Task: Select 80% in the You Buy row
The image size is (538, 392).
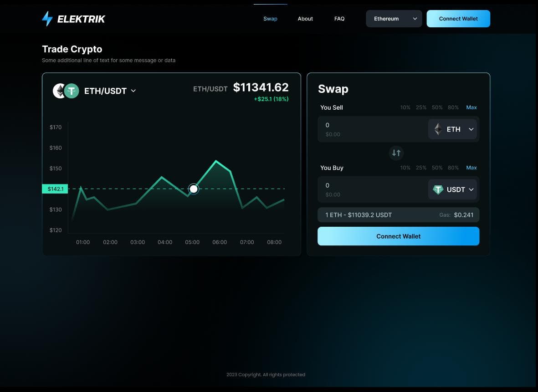Action: [453, 168]
